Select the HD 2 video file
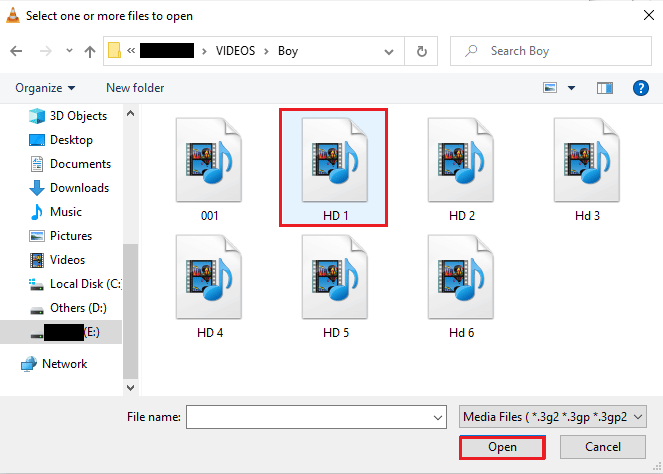 (x=461, y=168)
